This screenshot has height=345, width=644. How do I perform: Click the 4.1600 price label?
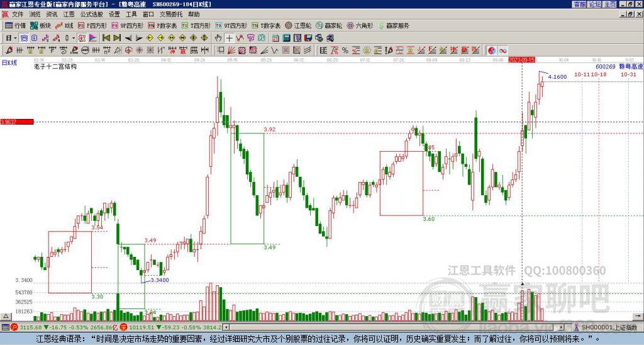(x=557, y=77)
